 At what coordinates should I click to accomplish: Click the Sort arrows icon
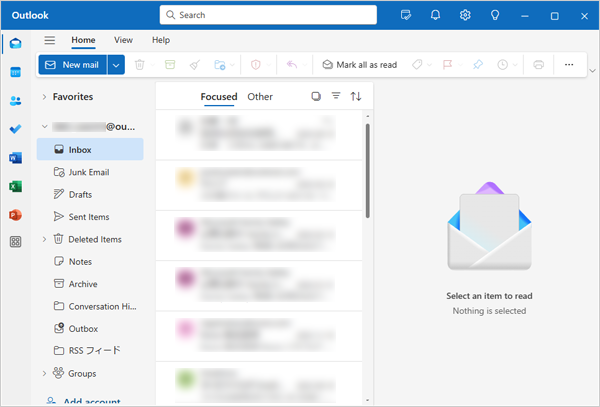pos(356,96)
